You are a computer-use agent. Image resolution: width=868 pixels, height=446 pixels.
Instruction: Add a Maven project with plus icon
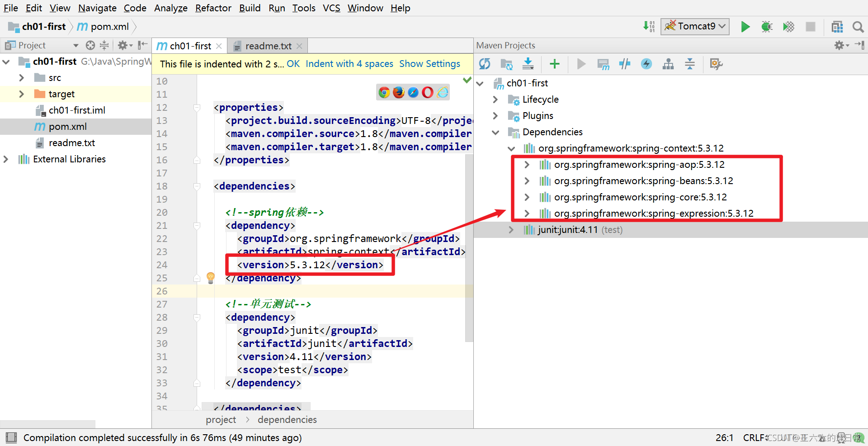click(x=554, y=64)
